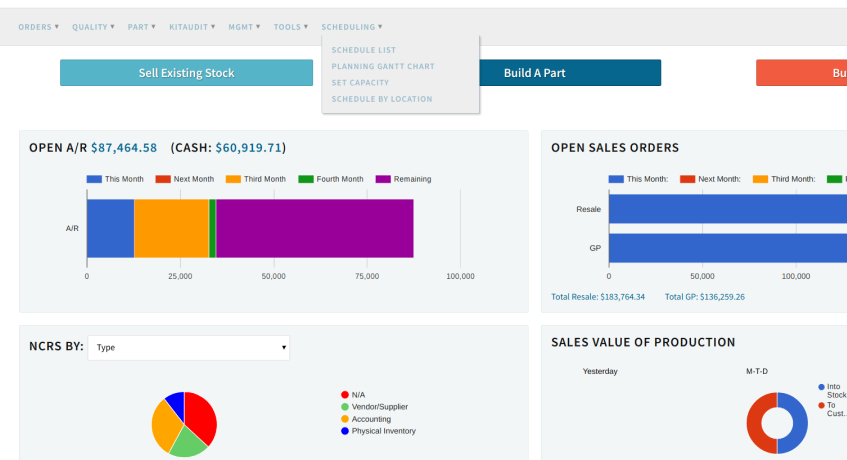Open the Part menu
The width and height of the screenshot is (847, 460).
click(x=141, y=27)
